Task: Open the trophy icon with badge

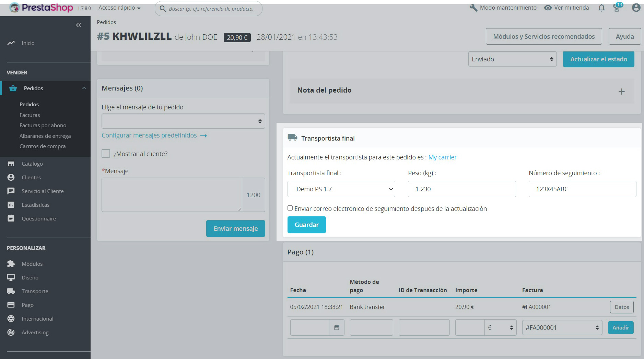Action: pos(617,8)
